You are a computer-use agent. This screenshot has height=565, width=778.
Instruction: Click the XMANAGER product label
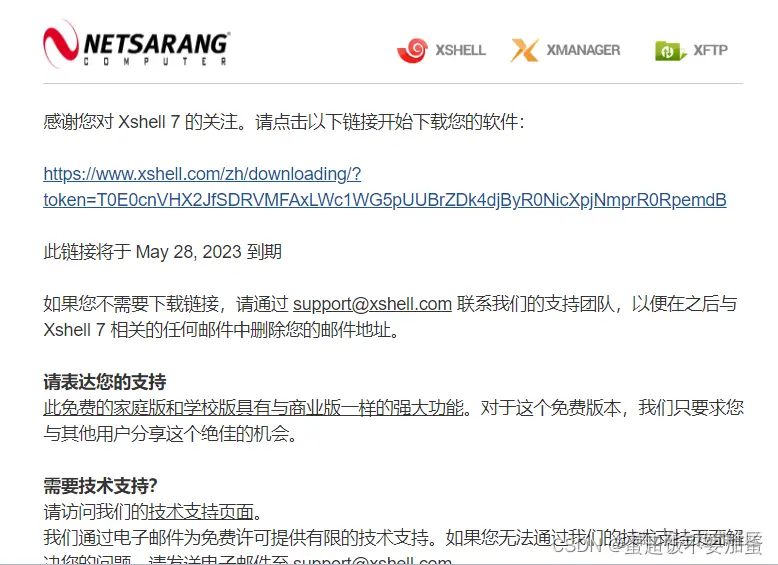click(x=584, y=50)
